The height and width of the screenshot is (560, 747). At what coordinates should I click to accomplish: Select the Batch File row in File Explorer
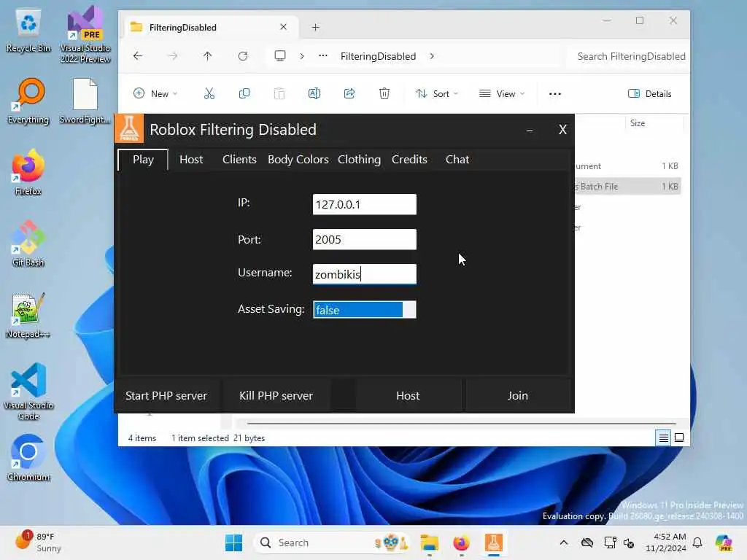pyautogui.click(x=627, y=187)
